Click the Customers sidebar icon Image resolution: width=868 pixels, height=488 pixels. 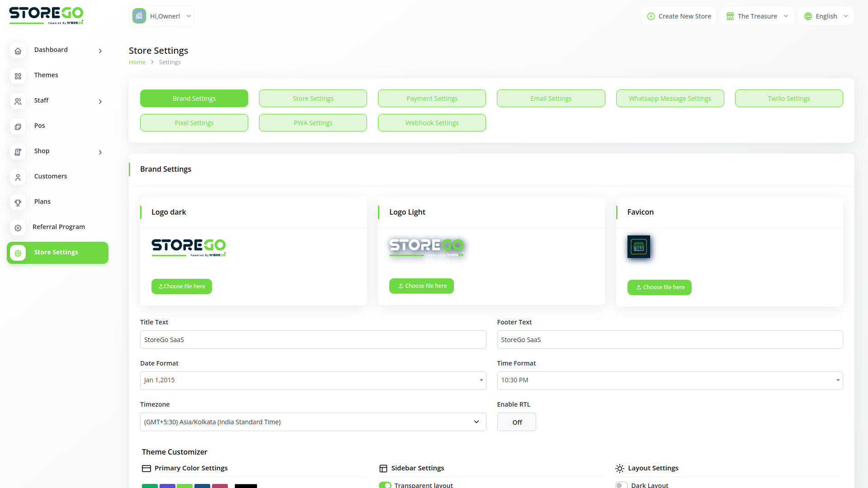[x=18, y=178]
